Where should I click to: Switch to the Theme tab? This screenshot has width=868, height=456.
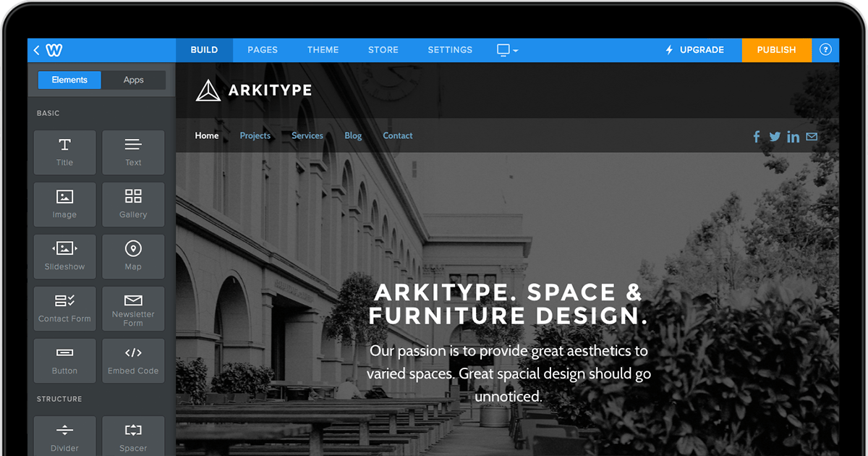323,49
